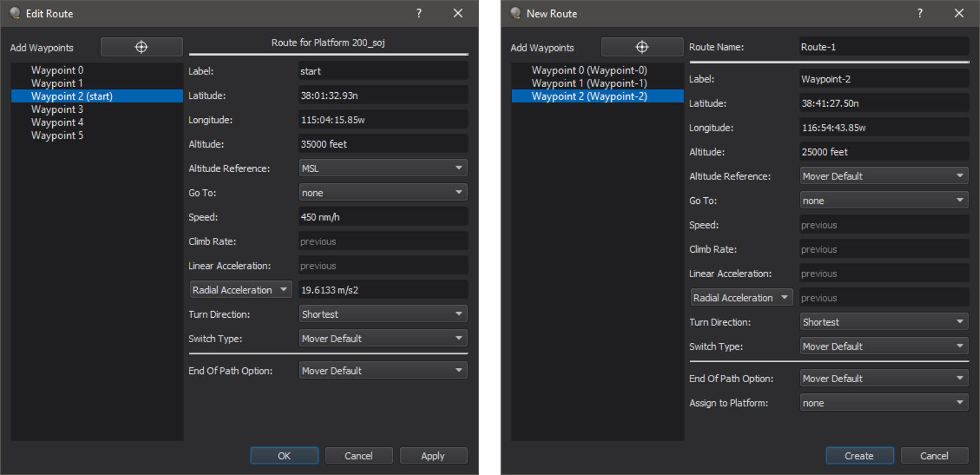
Task: Click Linear Acceleration field in Edit Route
Action: (x=383, y=266)
